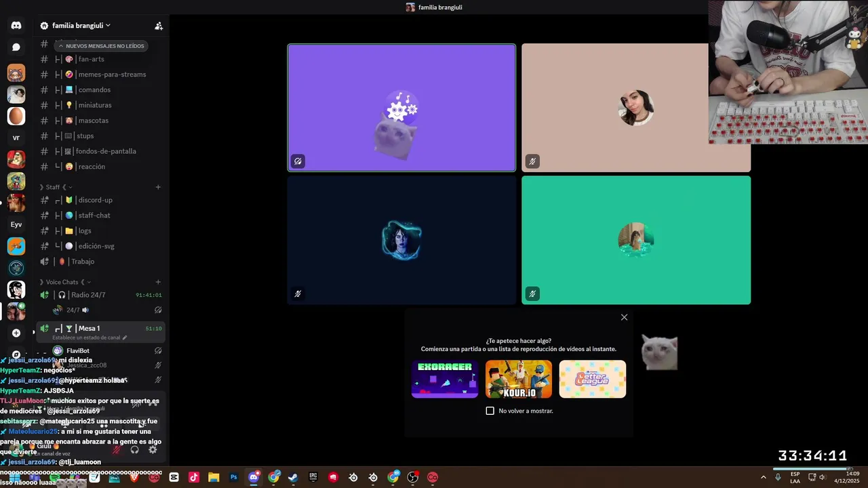Launch the Letter League activity

pos(593,379)
